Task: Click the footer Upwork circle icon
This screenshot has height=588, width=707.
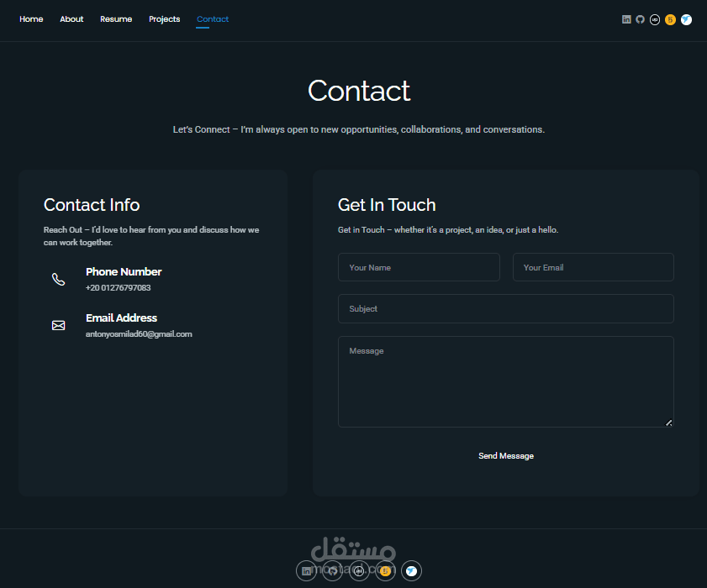Action: click(x=359, y=571)
